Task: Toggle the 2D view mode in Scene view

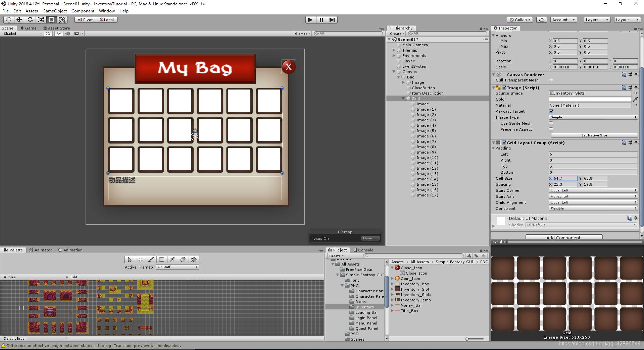Action: 48,34
